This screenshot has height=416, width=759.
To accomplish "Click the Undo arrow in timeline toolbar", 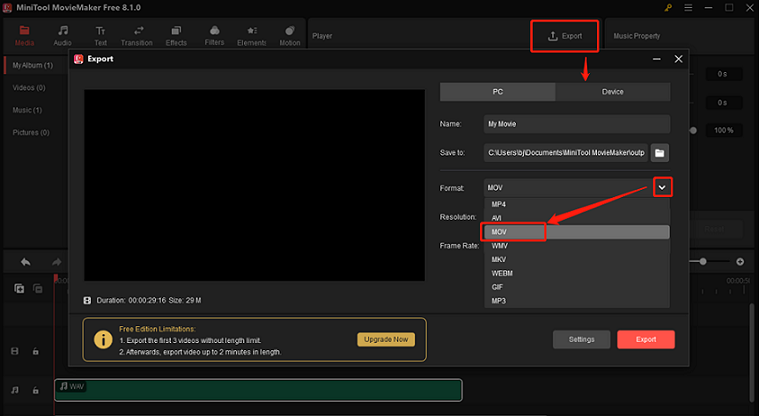I will [26, 262].
